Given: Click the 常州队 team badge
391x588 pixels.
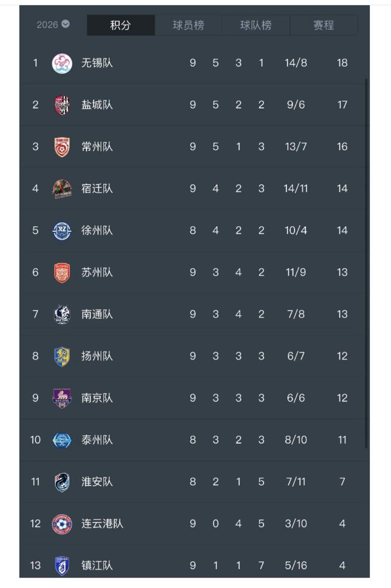Looking at the screenshot, I should [x=62, y=147].
